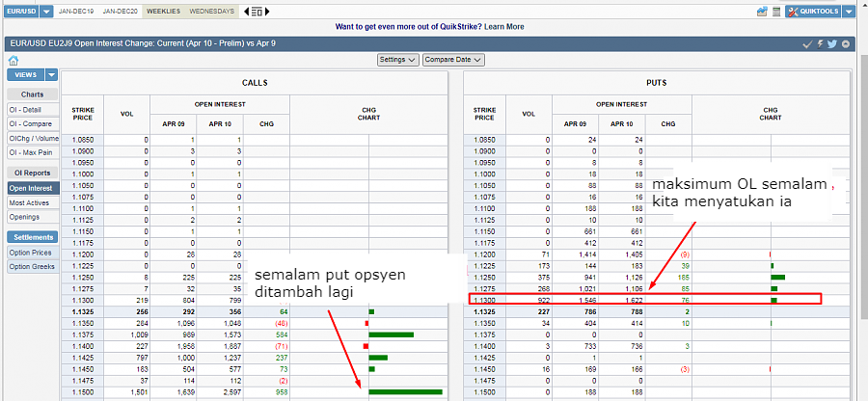
Task: Click the EUR/USD product button
Action: [x=21, y=11]
